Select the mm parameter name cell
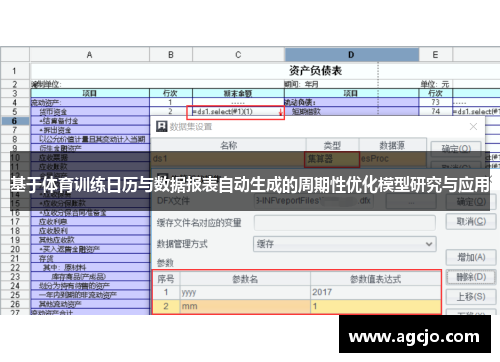Image resolution: width=500 pixels, height=362 pixels. tap(245, 306)
